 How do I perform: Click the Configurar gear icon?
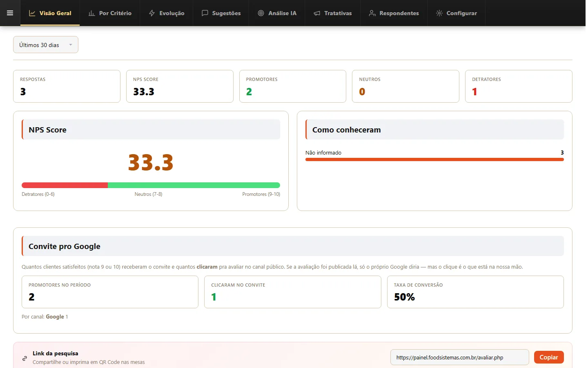pos(439,13)
